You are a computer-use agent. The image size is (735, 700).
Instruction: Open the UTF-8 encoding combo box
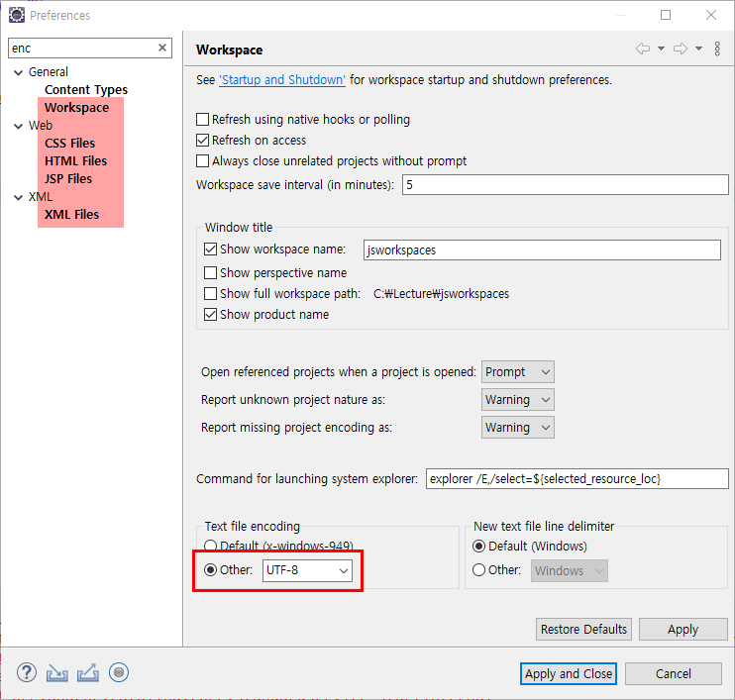coord(307,570)
